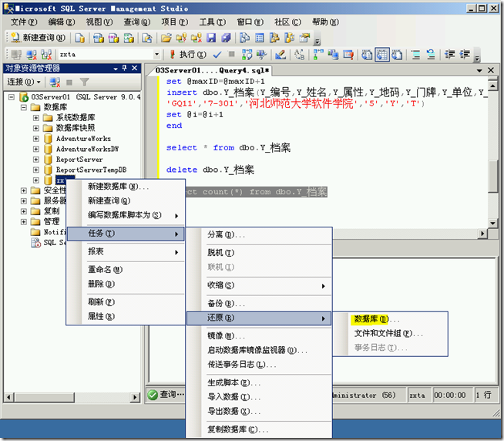Screen dimensions: 504x441
Task: Click the Object Explorer horizontal scrollbar
Action: (72, 397)
